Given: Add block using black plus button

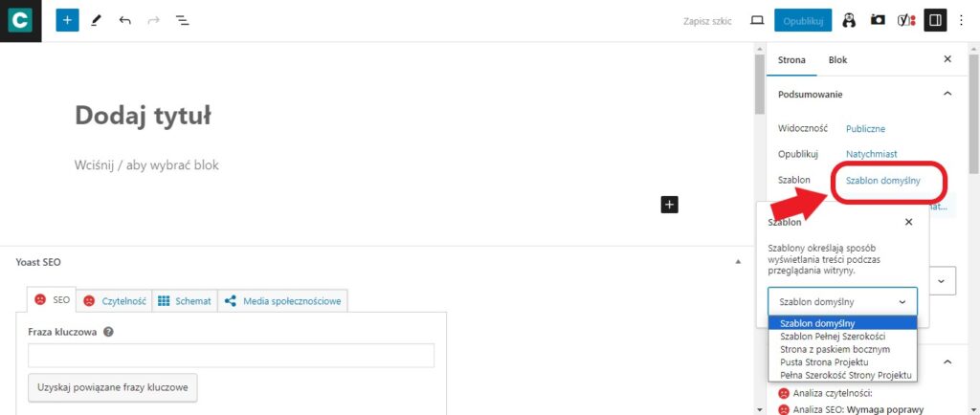Looking at the screenshot, I should coord(669,204).
